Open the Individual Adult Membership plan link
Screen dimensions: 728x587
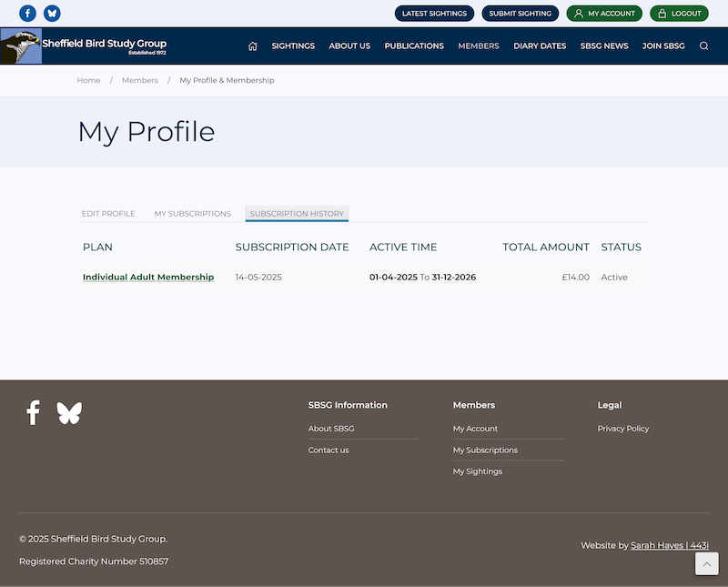[148, 278]
